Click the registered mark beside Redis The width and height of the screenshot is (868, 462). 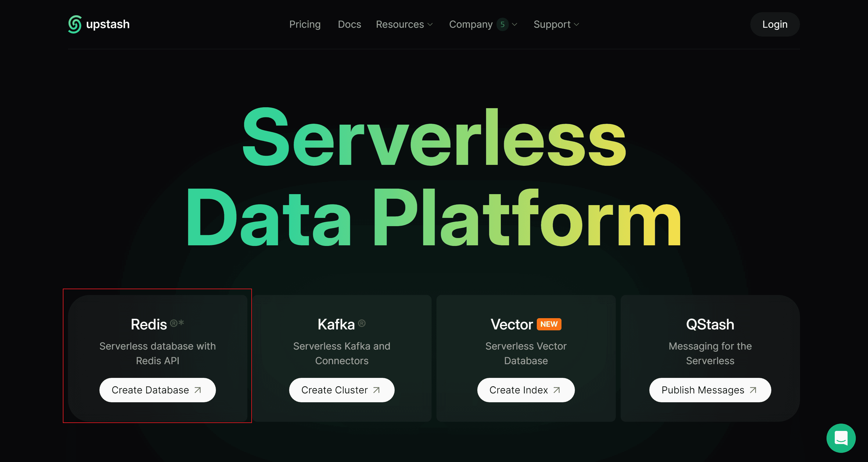177,323
